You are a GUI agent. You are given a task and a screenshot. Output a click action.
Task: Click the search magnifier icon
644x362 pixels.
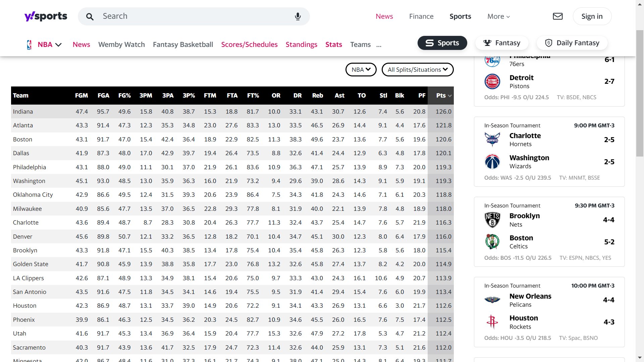coord(90,16)
